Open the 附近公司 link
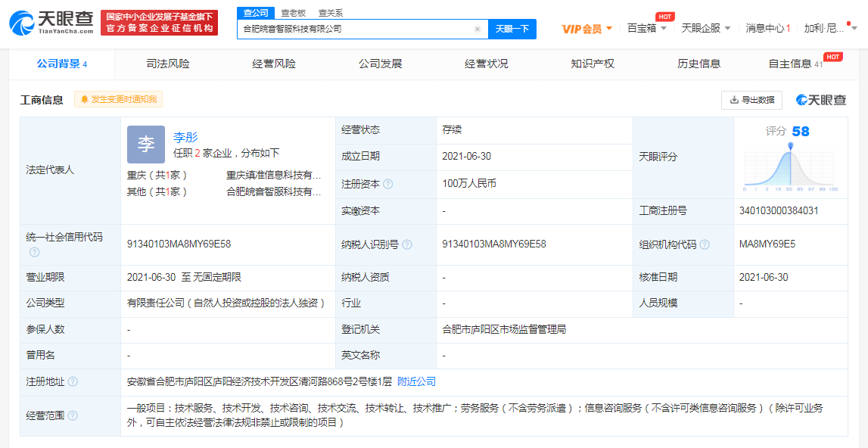868x448 pixels. tap(417, 381)
